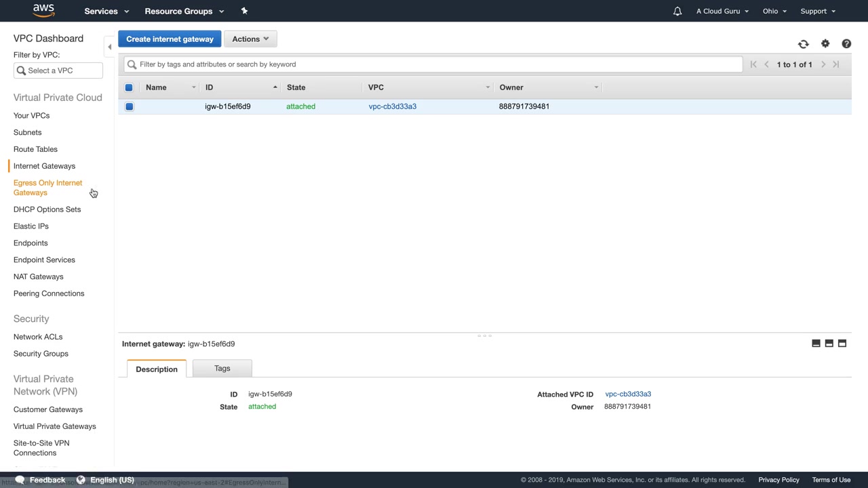
Task: Click the igw-b15ef6d9 ID cell
Action: tap(228, 106)
